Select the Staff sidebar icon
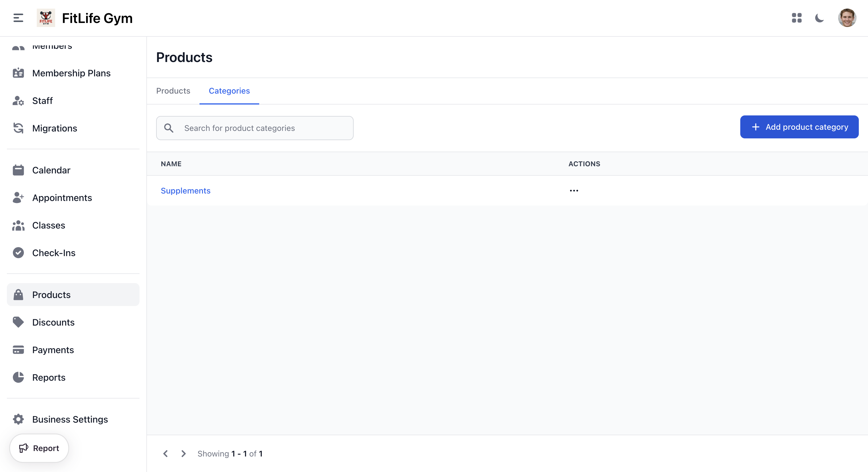 point(18,100)
